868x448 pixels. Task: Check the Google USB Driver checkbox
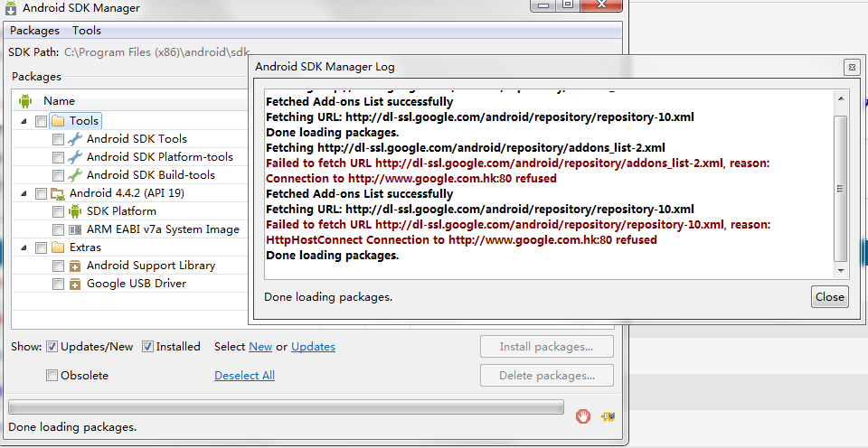coord(58,285)
